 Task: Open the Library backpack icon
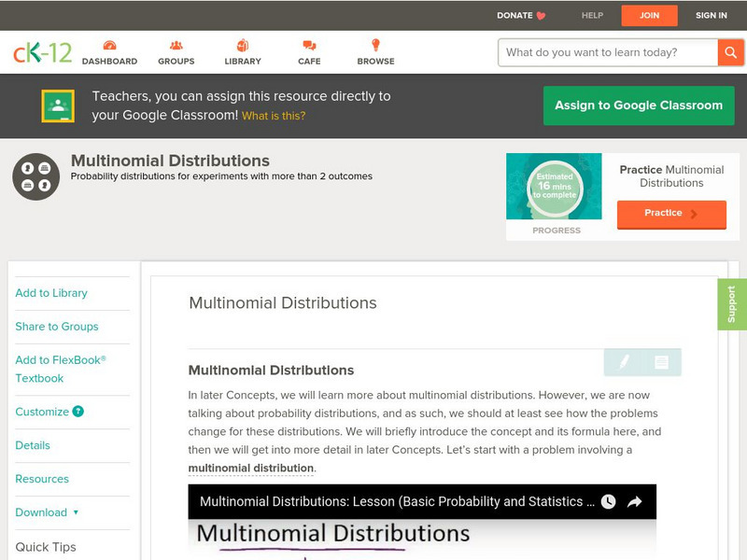[243, 45]
